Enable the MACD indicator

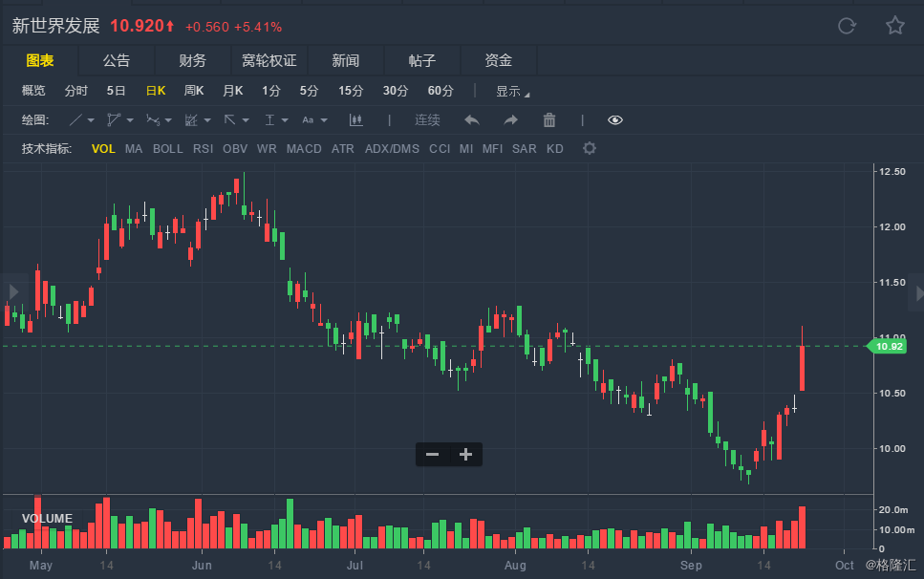click(x=304, y=149)
